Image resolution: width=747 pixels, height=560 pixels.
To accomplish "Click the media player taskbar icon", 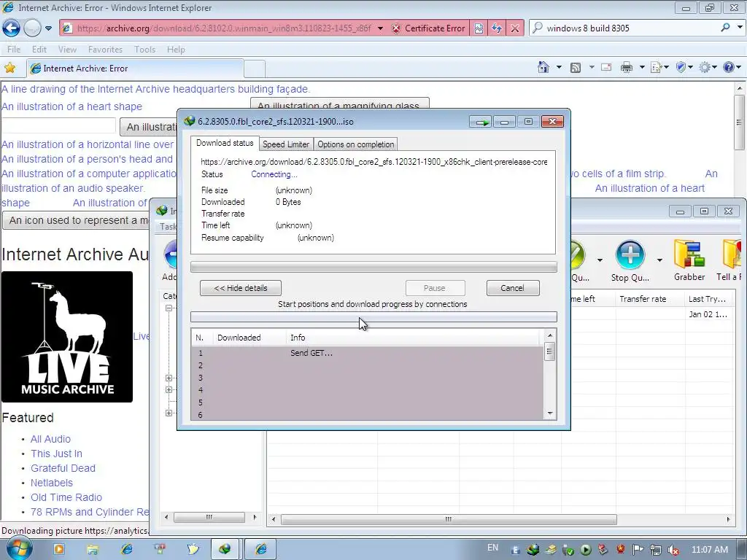I will point(59,550).
